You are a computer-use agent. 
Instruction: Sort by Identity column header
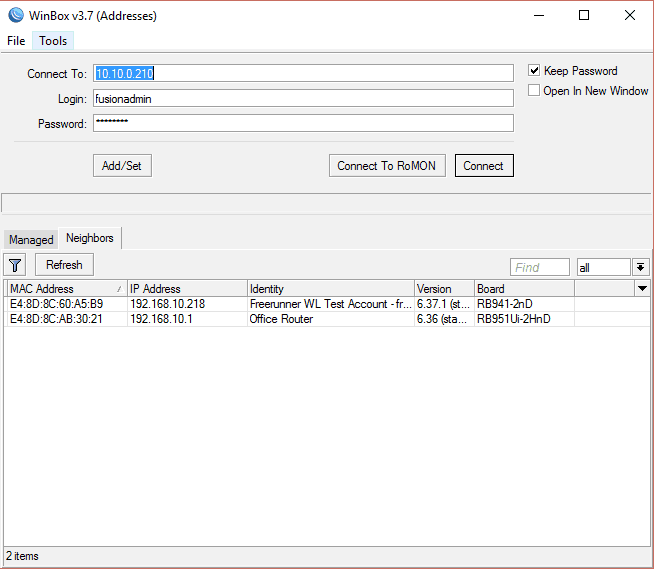[x=331, y=289]
